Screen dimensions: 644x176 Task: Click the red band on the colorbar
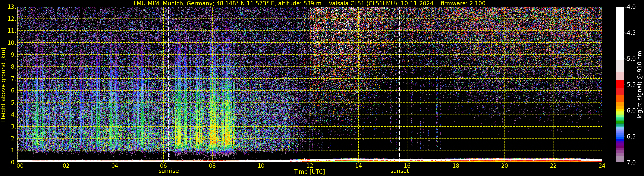point(620,84)
